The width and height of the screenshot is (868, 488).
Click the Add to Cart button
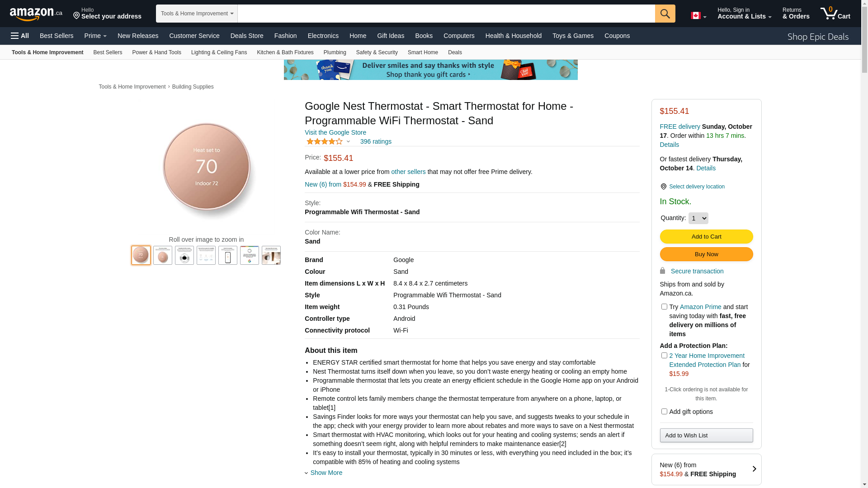coord(706,237)
